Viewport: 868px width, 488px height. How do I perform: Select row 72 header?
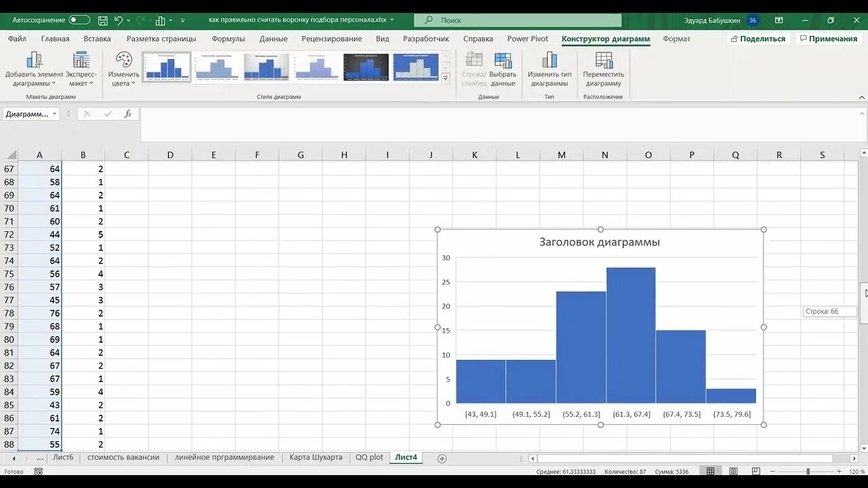coord(9,235)
